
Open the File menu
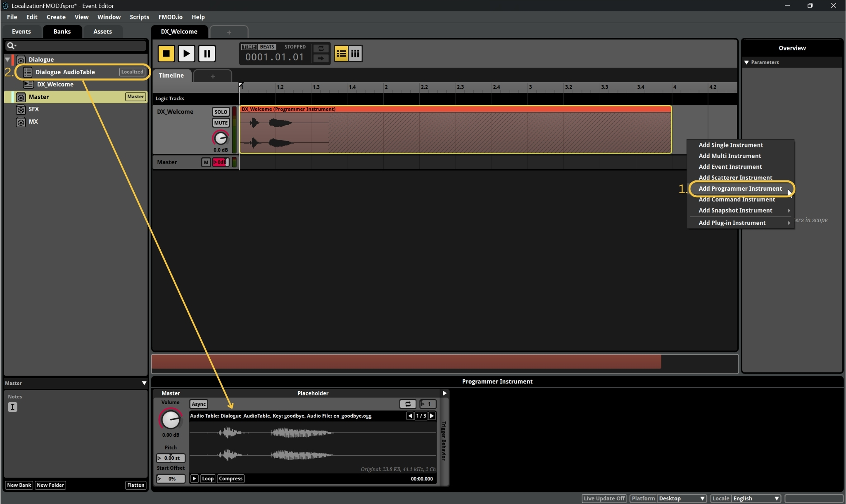tap(12, 17)
